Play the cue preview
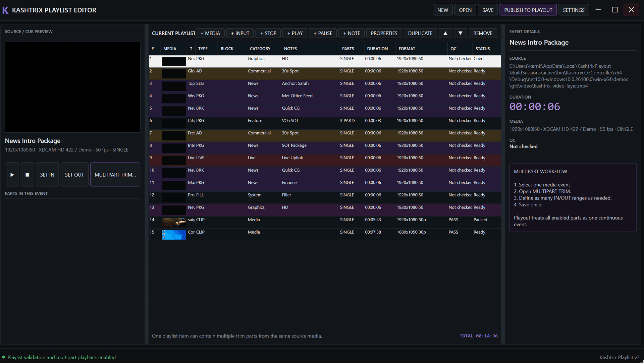This screenshot has width=644, height=363. coord(12,175)
